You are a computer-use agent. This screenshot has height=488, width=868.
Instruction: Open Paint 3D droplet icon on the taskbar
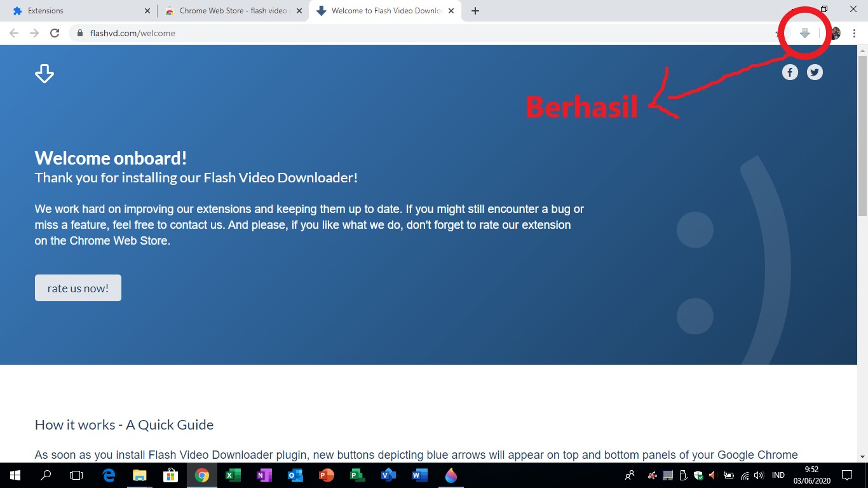(451, 475)
